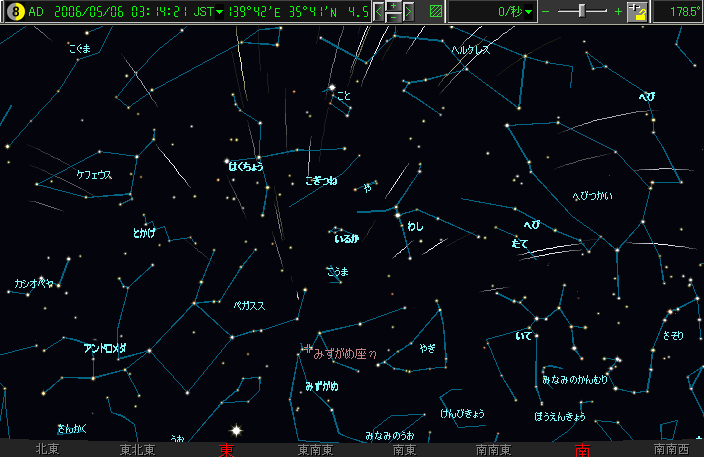Click the right arrow stepper button
This screenshot has width=704, height=457.
click(x=408, y=12)
